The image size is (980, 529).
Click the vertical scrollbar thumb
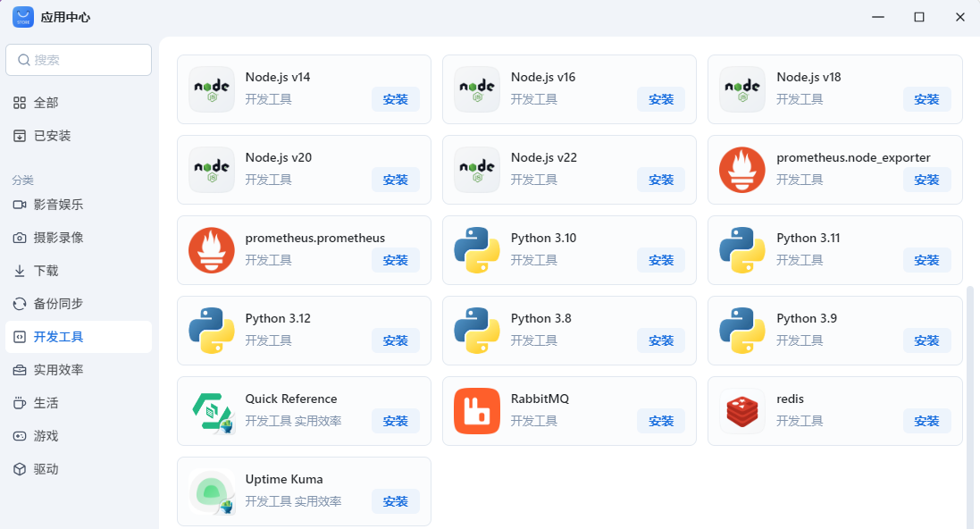(x=971, y=402)
